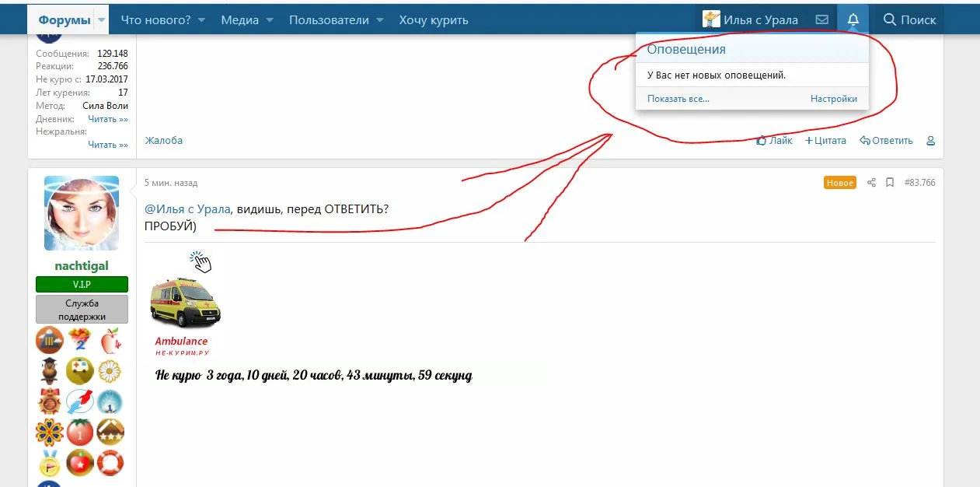Like the post with the thumbs-up icon
The height and width of the screenshot is (487, 980).
tap(760, 140)
